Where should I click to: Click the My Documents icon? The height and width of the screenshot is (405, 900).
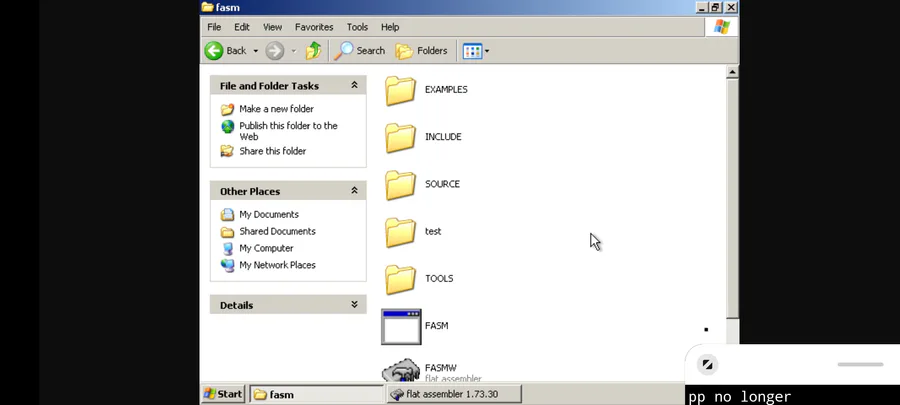[228, 215]
